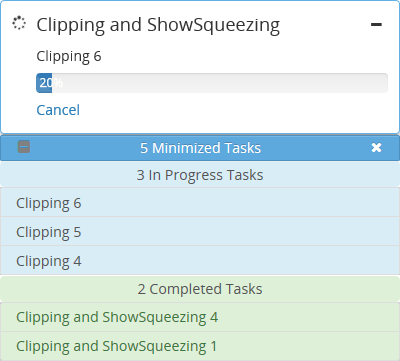
Task: Open the Clipping 6 in-progress task
Action: point(200,203)
